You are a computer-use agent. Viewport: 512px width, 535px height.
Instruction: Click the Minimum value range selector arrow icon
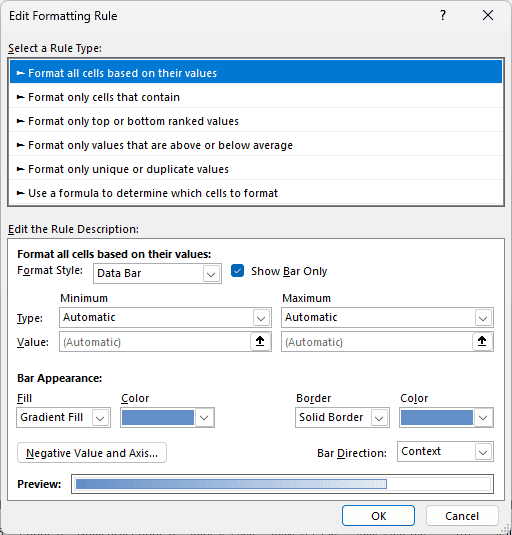[x=260, y=341]
